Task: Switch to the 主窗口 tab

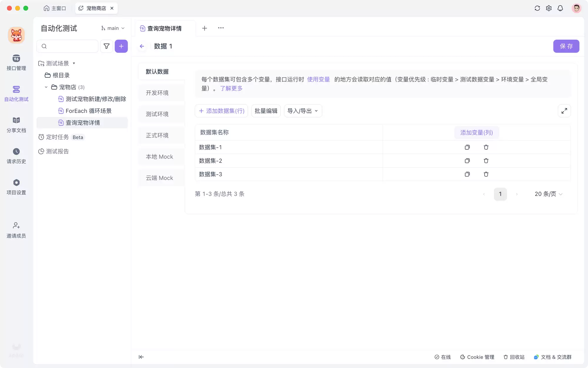Action: point(55,8)
